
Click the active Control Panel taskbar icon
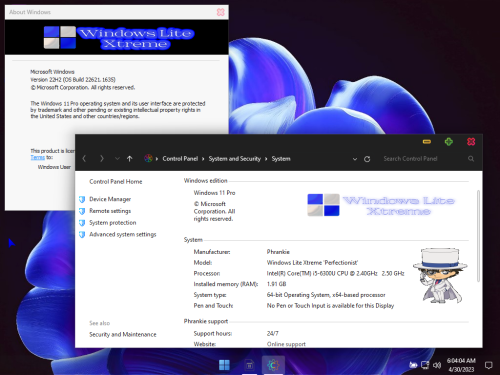273,365
